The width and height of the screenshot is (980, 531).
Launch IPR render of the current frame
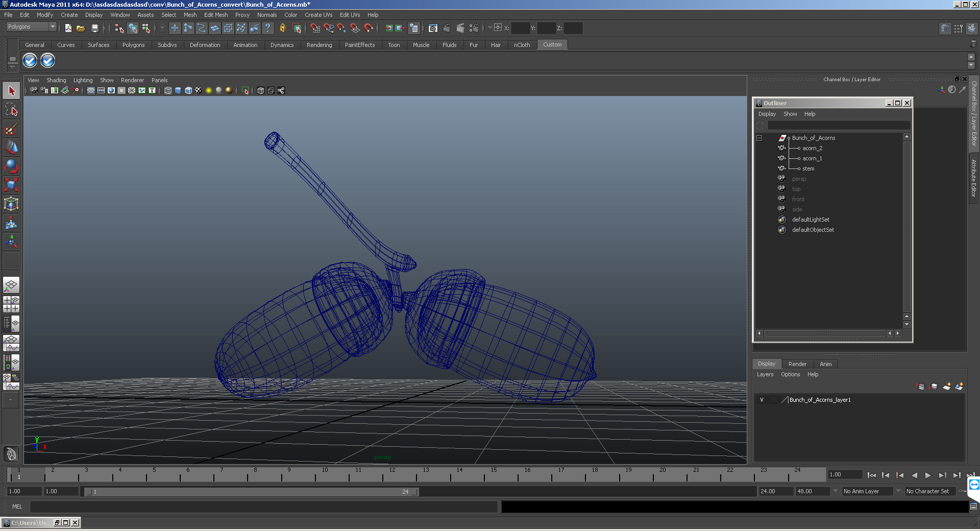(460, 28)
